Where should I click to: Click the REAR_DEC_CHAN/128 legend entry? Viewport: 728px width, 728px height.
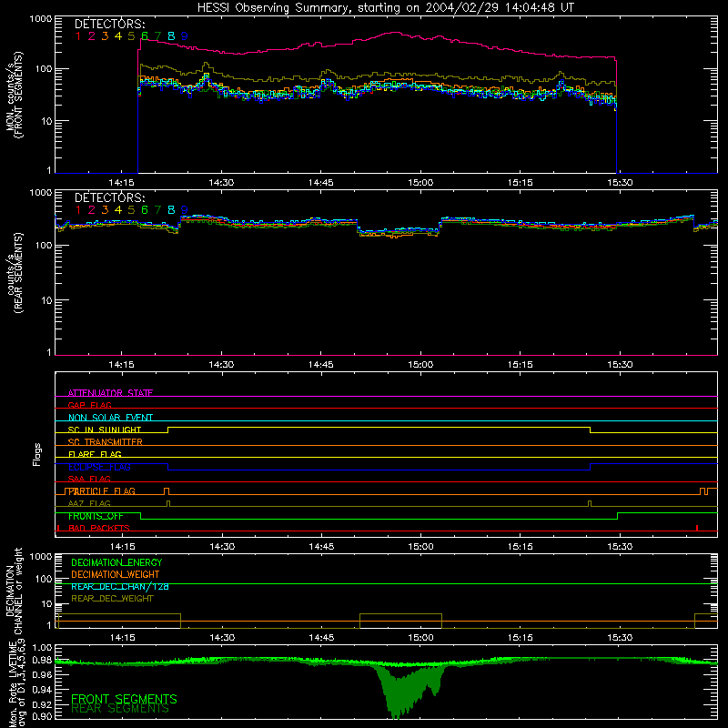coord(120,587)
